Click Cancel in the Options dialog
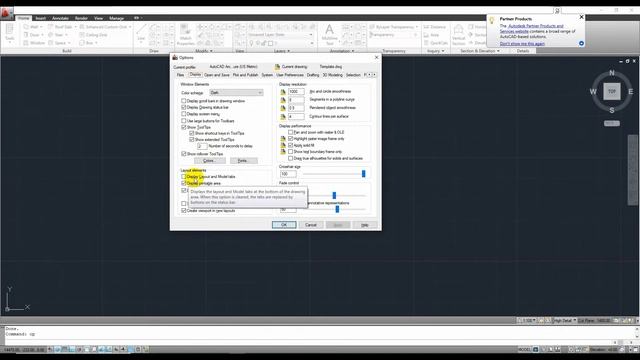The height and width of the screenshot is (360, 640). [311, 225]
